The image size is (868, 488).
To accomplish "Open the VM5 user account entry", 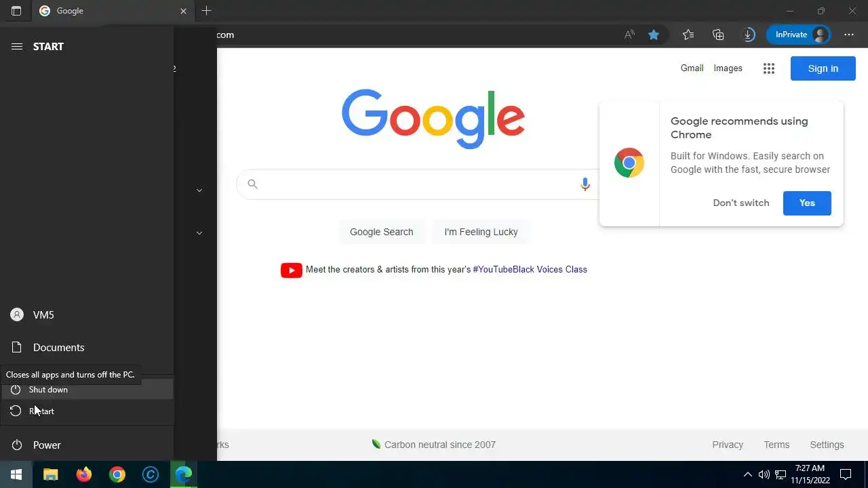I will [87, 314].
